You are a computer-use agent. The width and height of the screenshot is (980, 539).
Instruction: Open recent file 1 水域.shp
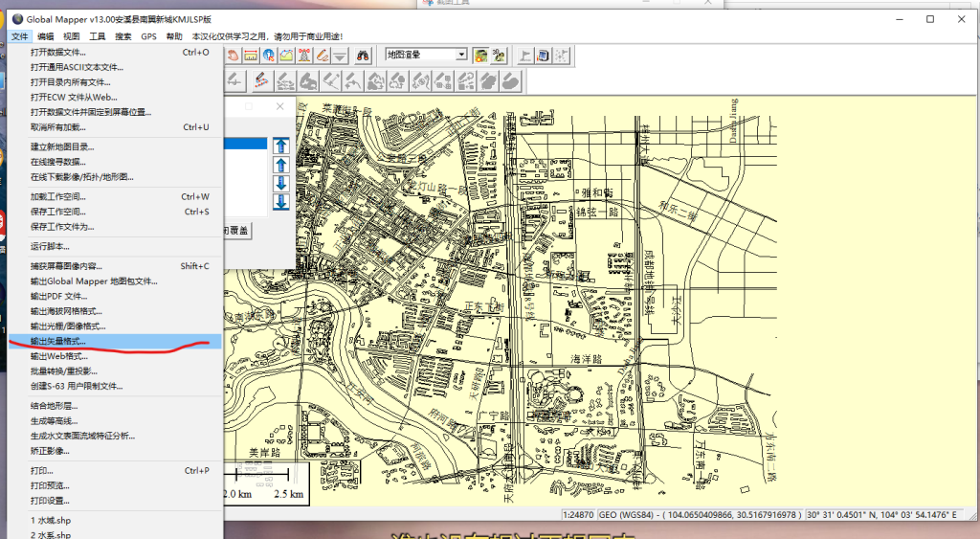pos(53,521)
